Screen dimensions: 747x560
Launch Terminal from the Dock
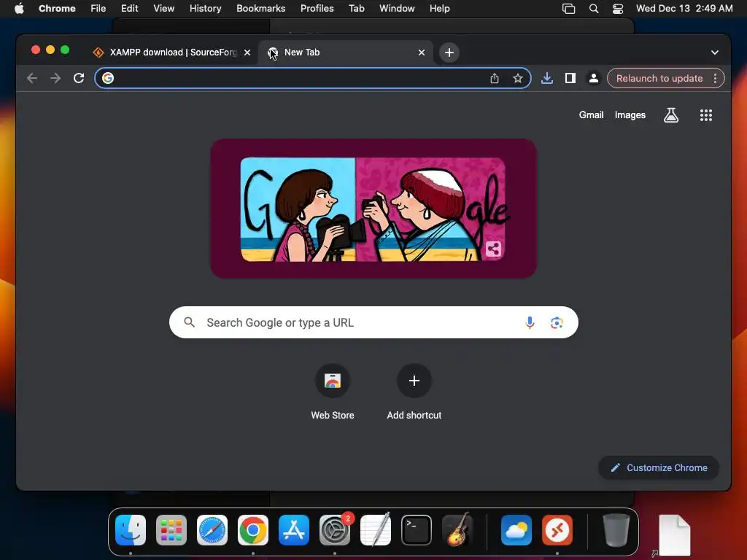417,530
